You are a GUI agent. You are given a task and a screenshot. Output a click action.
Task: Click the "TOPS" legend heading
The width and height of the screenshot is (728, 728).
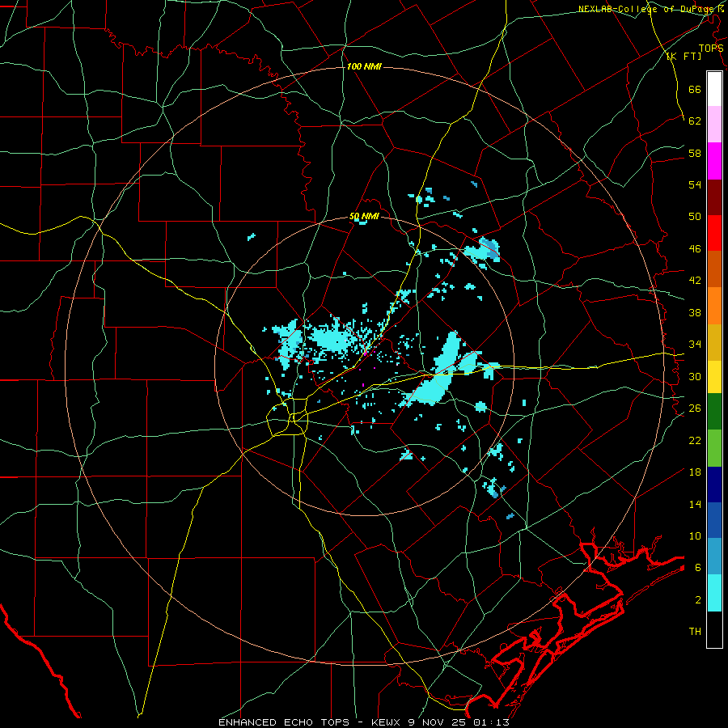coord(711,49)
